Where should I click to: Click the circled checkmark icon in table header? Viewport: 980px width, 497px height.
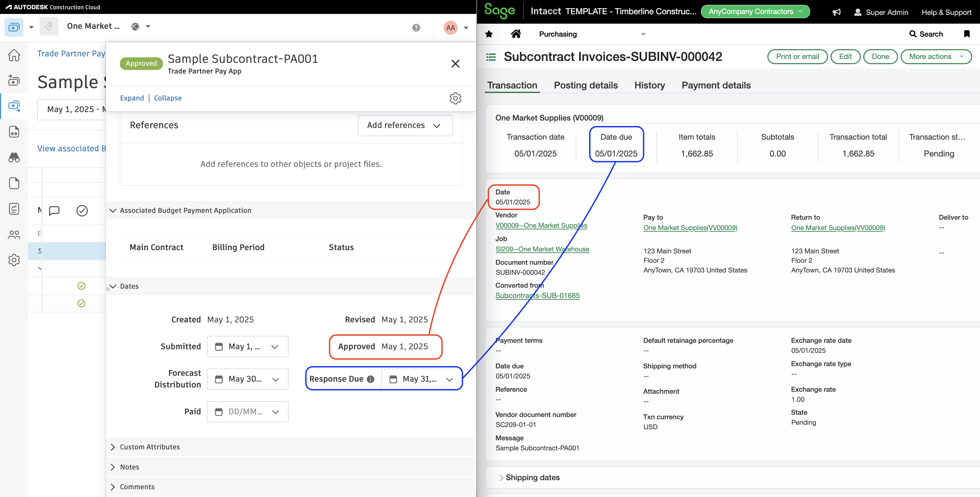pyautogui.click(x=82, y=211)
